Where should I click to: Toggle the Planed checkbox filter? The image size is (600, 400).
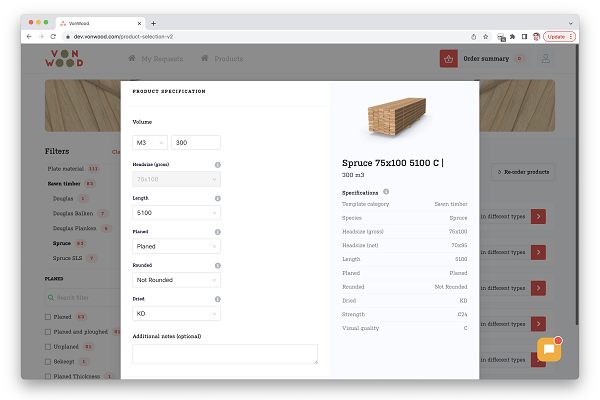(x=48, y=317)
